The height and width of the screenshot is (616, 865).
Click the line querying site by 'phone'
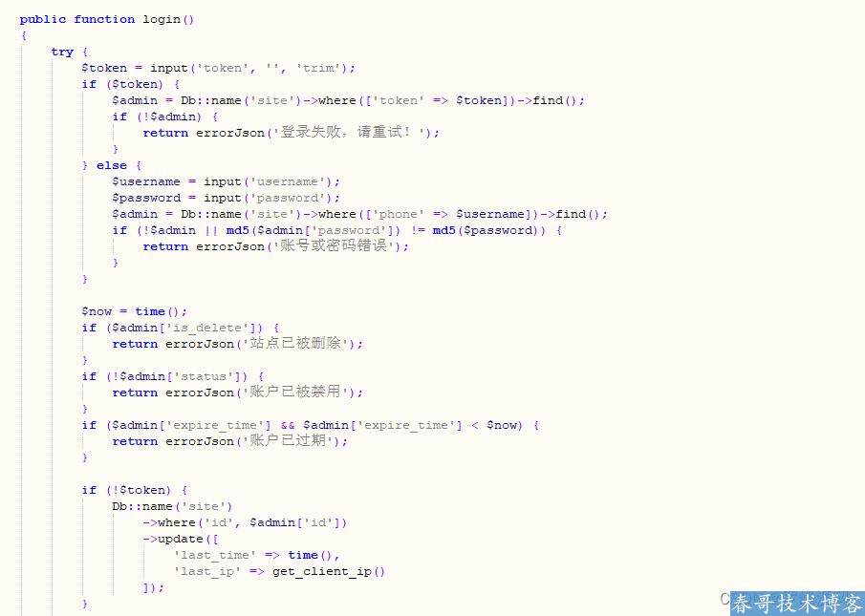click(359, 214)
